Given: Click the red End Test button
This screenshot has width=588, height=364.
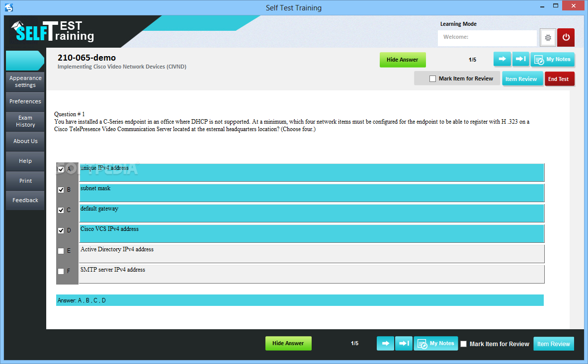Looking at the screenshot, I should click(559, 78).
